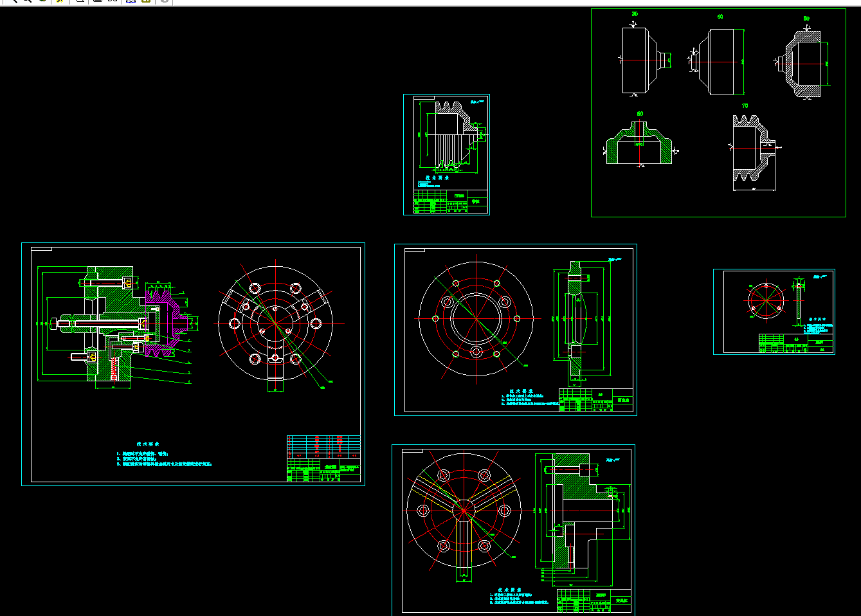This screenshot has width=861, height=616.
Task: Select the green step label "30"
Action: pyautogui.click(x=635, y=14)
